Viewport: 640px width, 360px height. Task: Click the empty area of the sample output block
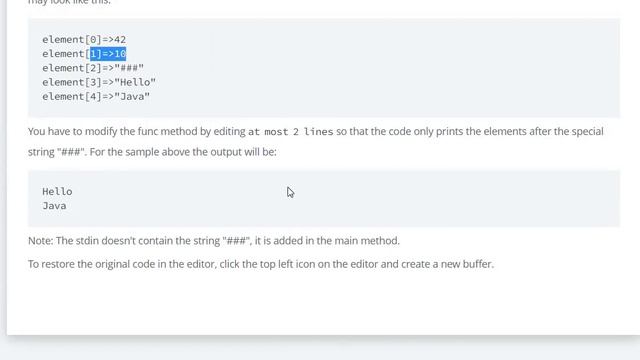pyautogui.click(x=367, y=199)
